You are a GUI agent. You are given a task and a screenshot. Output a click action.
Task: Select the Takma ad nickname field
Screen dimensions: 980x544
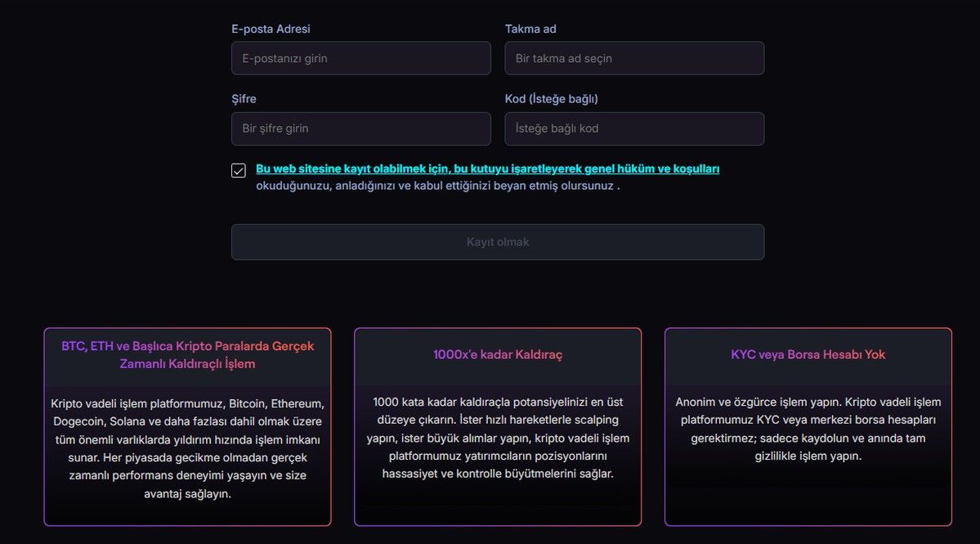pos(634,57)
